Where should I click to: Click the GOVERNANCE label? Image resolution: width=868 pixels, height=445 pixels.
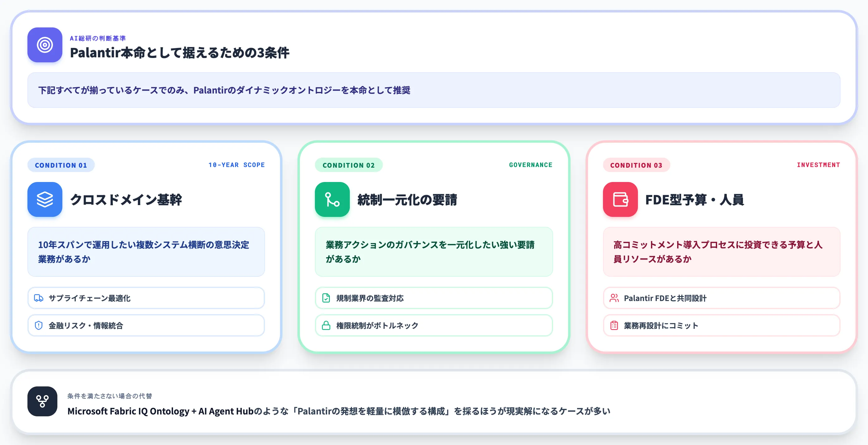click(x=531, y=165)
